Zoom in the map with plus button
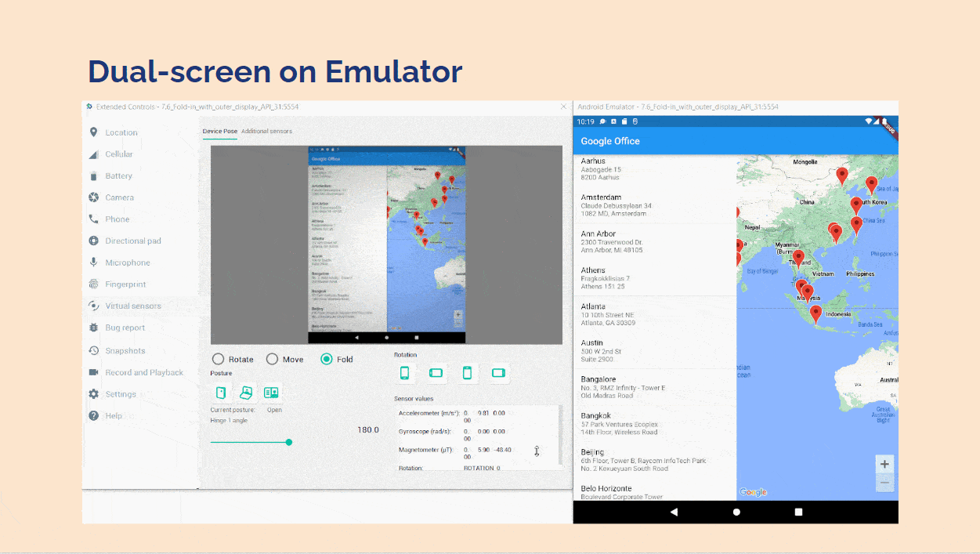 [x=884, y=464]
